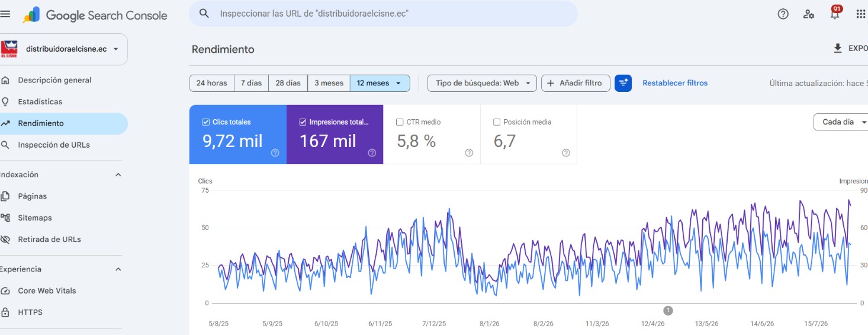The height and width of the screenshot is (335, 868).
Task: Open the help question mark icon
Action: 783,14
